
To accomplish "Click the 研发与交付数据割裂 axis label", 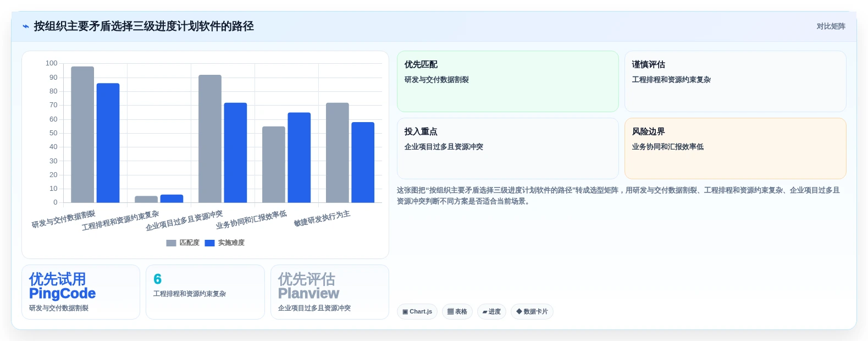I will 63,219.
